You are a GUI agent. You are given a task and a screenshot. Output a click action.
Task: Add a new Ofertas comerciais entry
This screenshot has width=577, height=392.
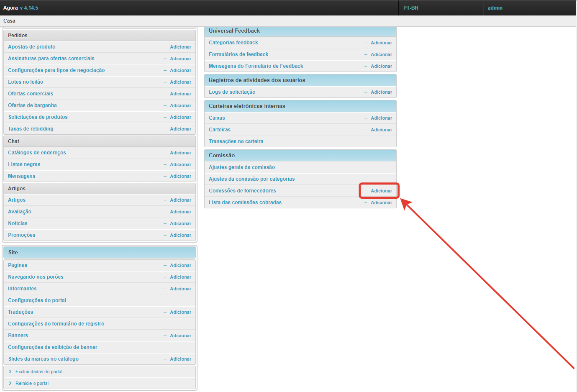(x=180, y=94)
